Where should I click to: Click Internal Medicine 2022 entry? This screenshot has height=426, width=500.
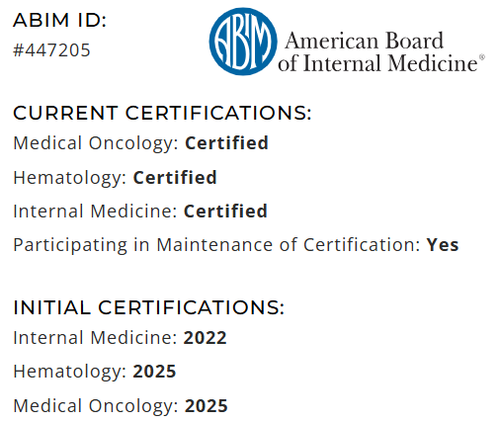pyautogui.click(x=120, y=338)
